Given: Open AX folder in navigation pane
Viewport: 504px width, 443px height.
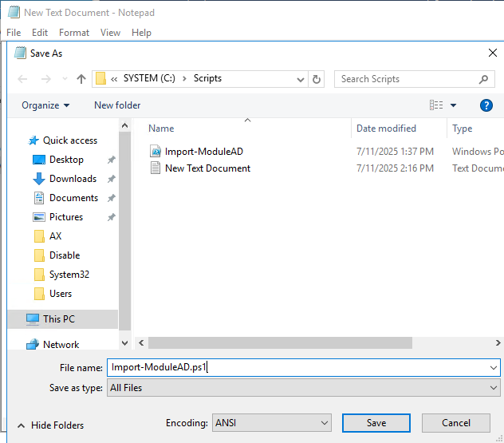Looking at the screenshot, I should [x=55, y=235].
